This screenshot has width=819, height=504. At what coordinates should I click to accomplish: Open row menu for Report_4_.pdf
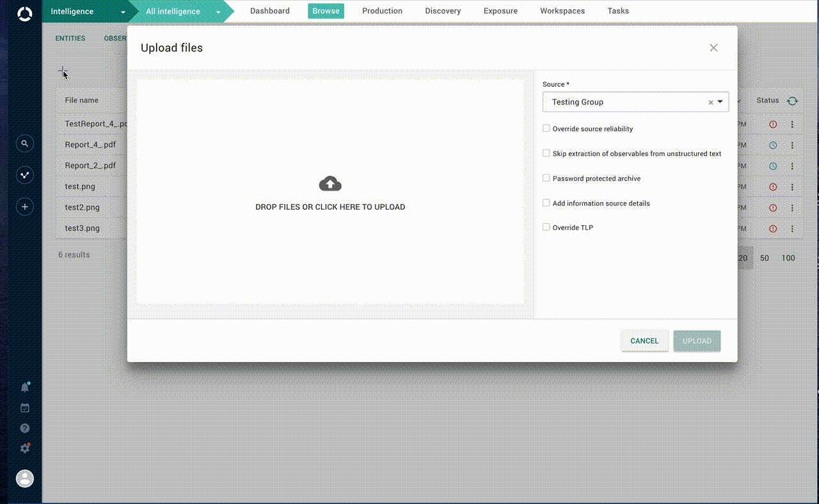[x=792, y=145]
